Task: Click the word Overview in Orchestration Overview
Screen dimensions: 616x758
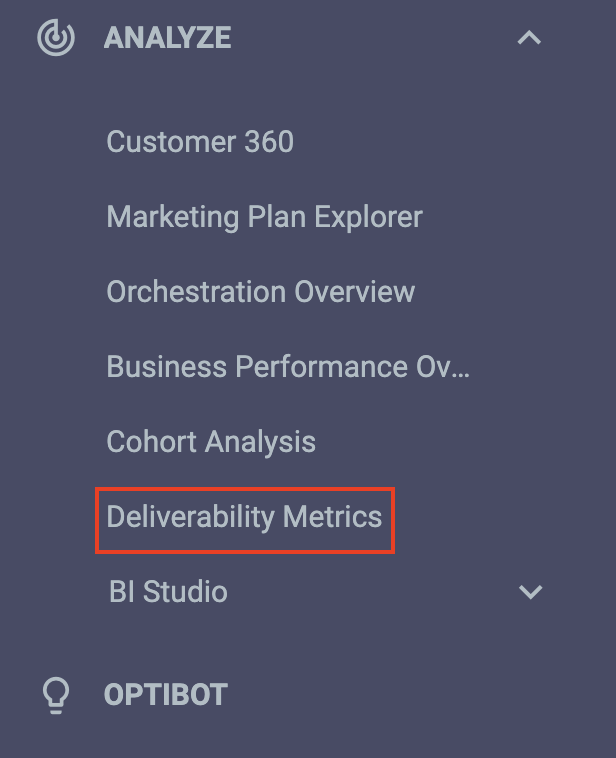Action: pyautogui.click(x=354, y=292)
